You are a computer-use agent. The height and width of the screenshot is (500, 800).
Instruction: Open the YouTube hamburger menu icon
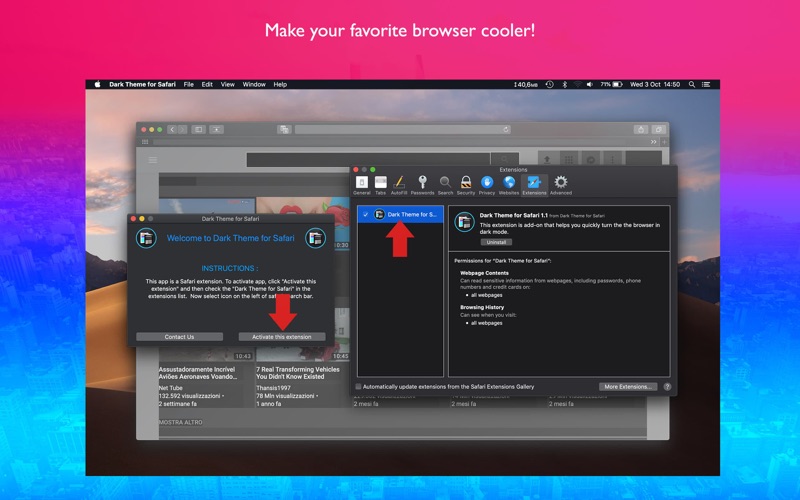tap(153, 160)
